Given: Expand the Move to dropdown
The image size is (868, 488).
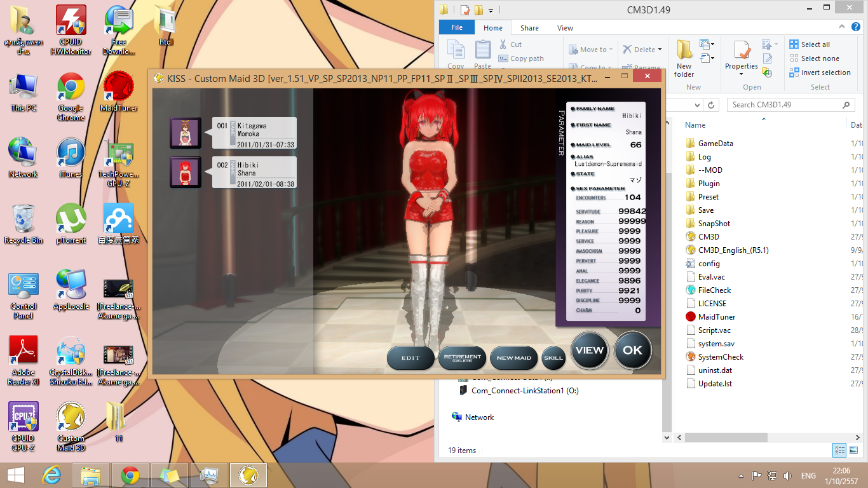Looking at the screenshot, I should click(611, 50).
